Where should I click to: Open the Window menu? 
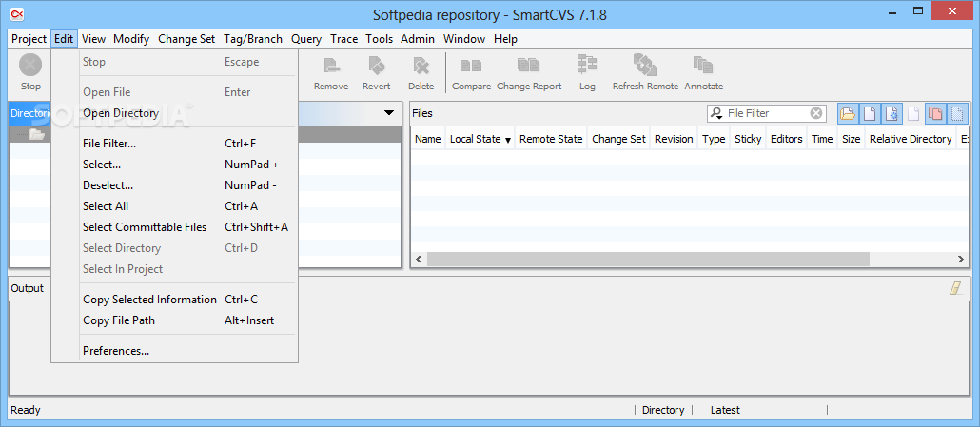pos(464,39)
